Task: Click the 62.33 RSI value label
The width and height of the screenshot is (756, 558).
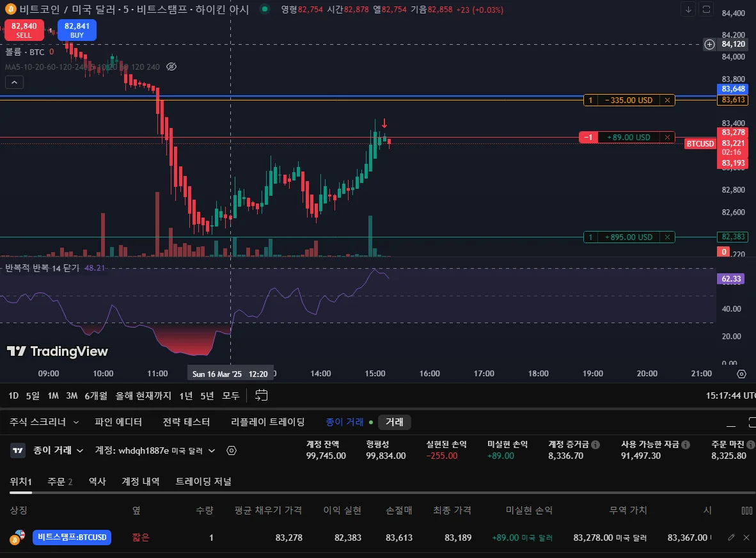Action: [731, 279]
